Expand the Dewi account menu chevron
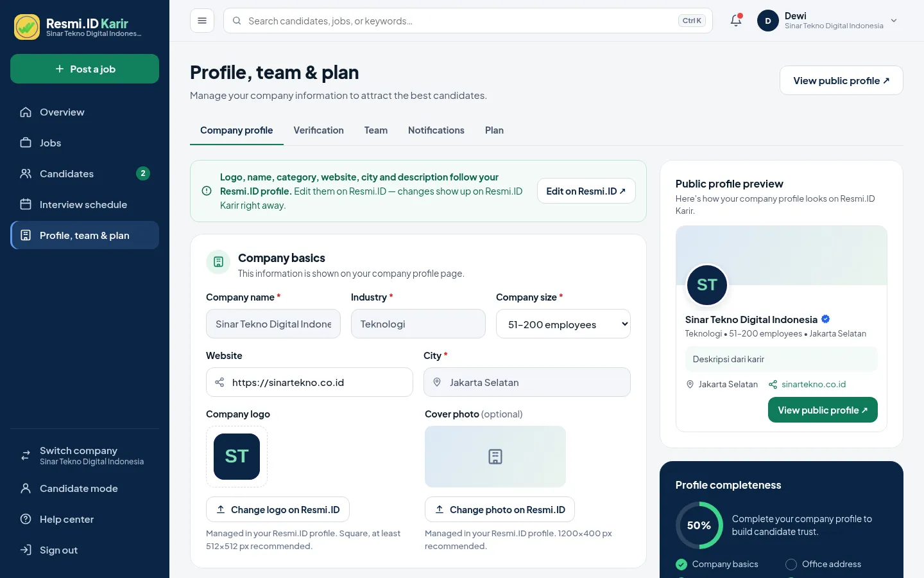 pyautogui.click(x=894, y=21)
